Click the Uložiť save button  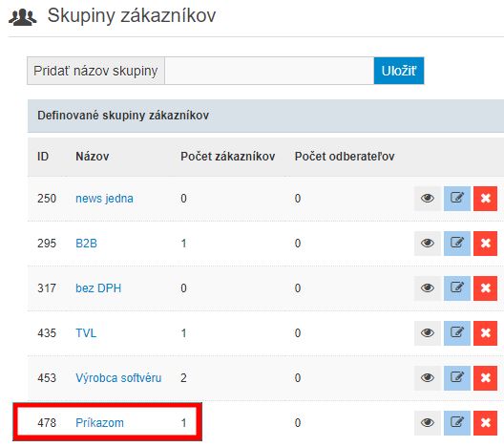pyautogui.click(x=399, y=71)
